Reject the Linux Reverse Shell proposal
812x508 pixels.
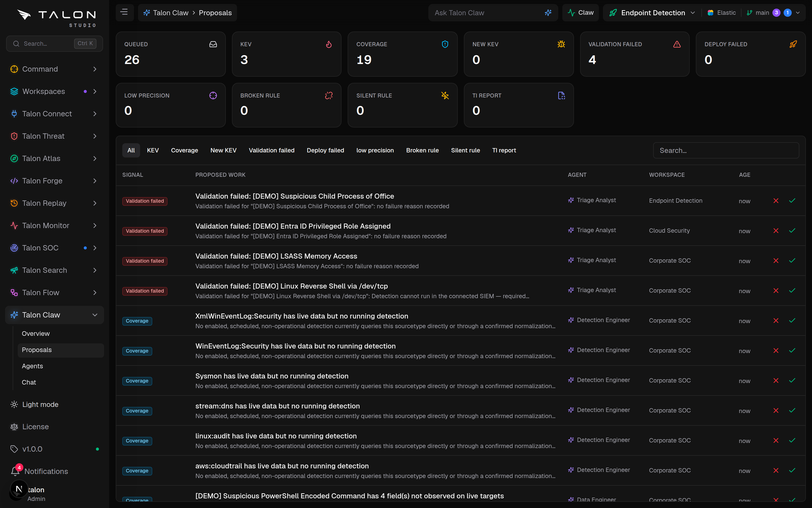[x=776, y=290]
